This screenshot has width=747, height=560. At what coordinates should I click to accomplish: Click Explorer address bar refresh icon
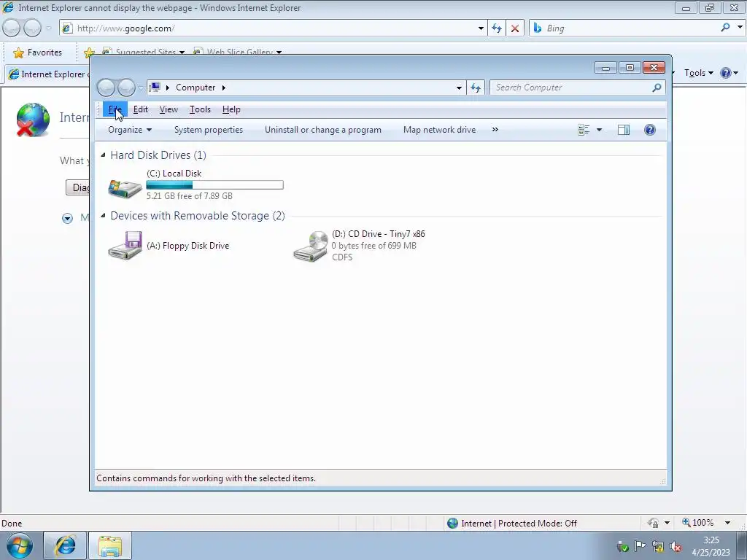tap(476, 87)
